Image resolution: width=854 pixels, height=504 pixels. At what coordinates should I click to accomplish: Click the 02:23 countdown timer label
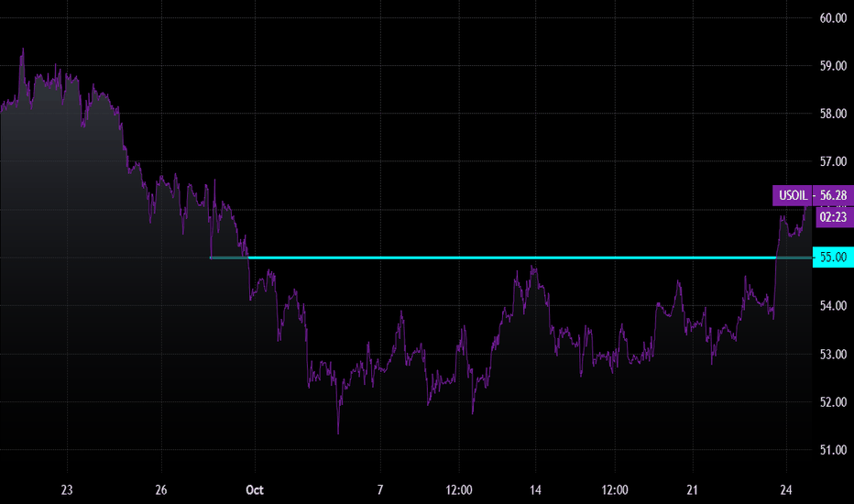pyautogui.click(x=833, y=217)
